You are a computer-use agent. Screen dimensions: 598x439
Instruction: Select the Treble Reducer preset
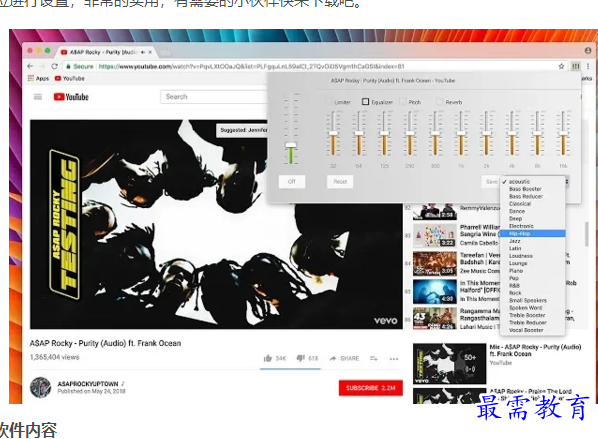coord(532,323)
